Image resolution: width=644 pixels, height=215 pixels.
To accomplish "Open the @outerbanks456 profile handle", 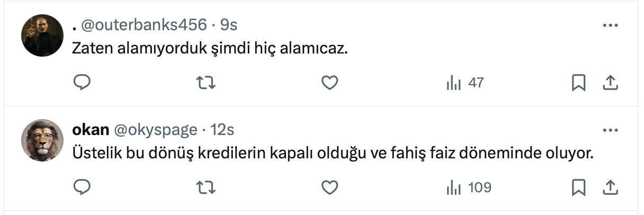I will coord(143,25).
